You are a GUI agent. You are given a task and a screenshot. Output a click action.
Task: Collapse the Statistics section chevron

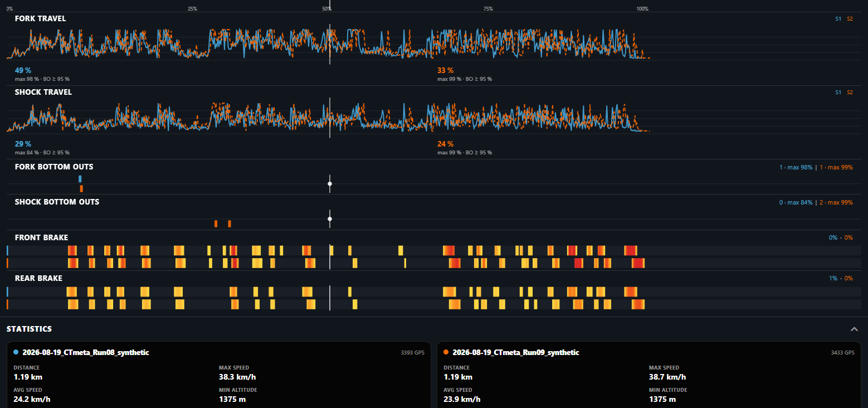pos(854,329)
